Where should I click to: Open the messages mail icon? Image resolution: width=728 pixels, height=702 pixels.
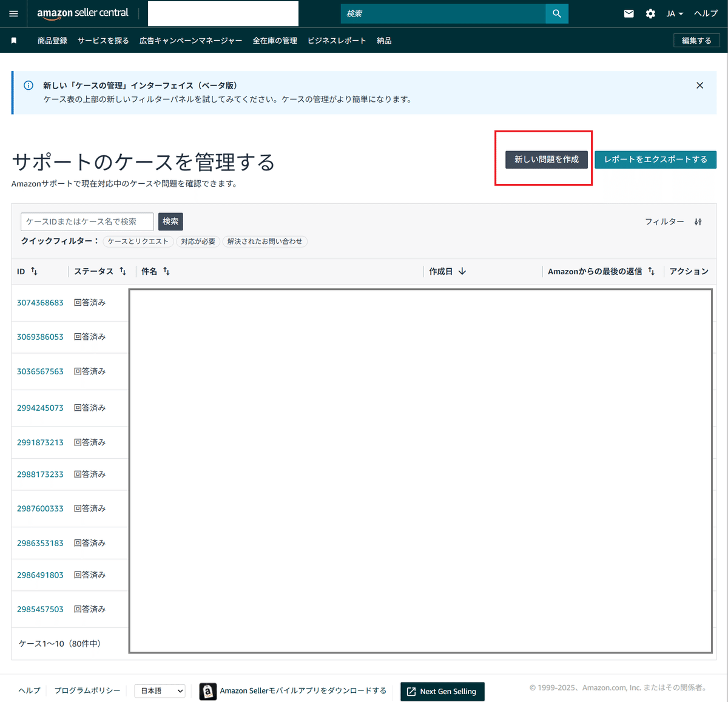pos(629,13)
